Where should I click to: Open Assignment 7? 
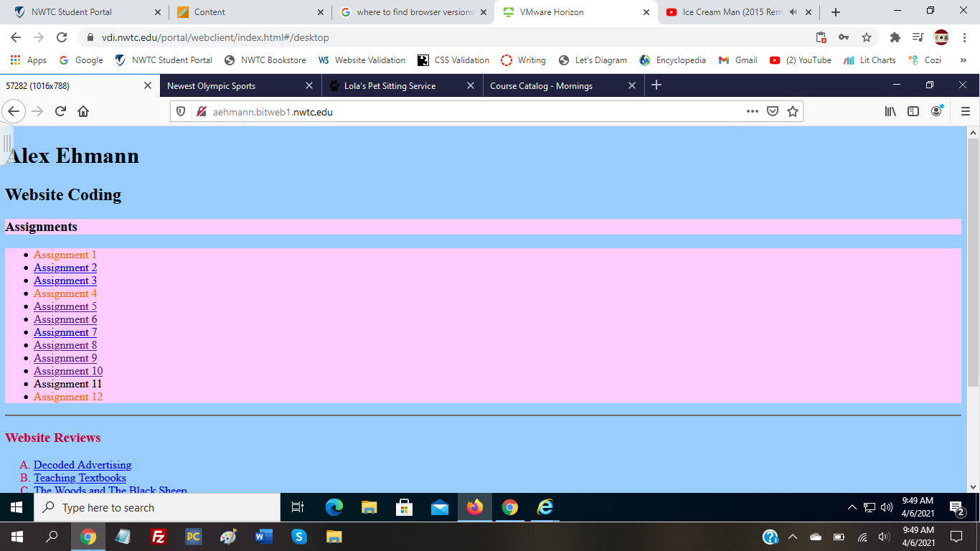[x=65, y=332]
